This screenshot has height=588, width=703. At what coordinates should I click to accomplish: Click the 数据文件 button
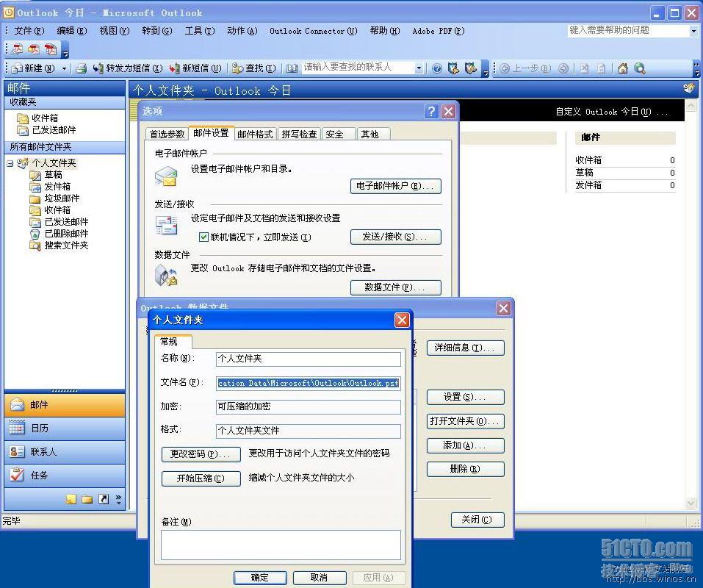395,287
